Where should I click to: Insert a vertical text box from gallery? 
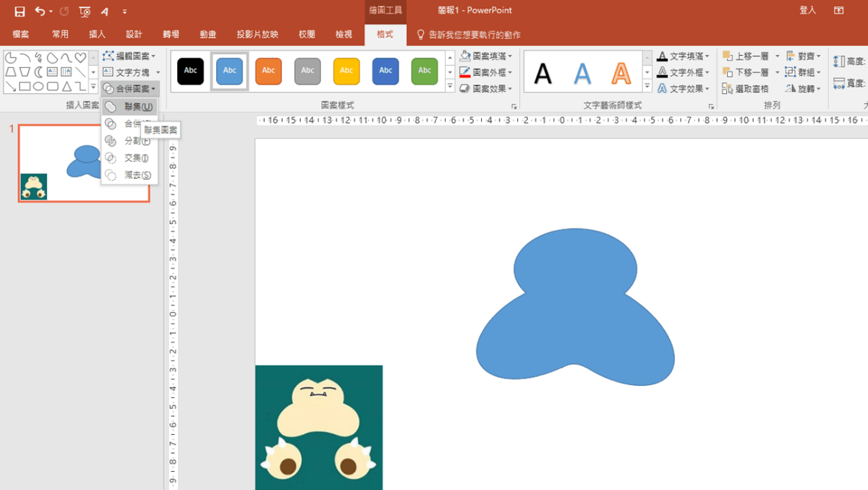66,72
